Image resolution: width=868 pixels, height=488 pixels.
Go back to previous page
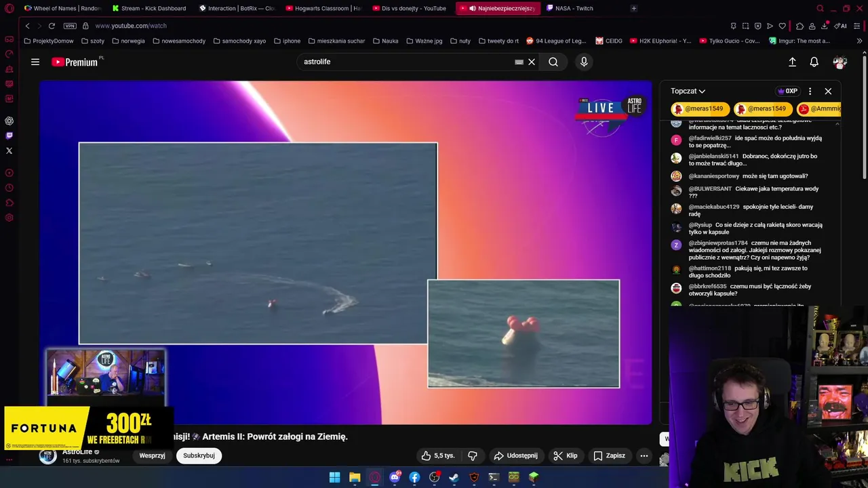(27, 26)
